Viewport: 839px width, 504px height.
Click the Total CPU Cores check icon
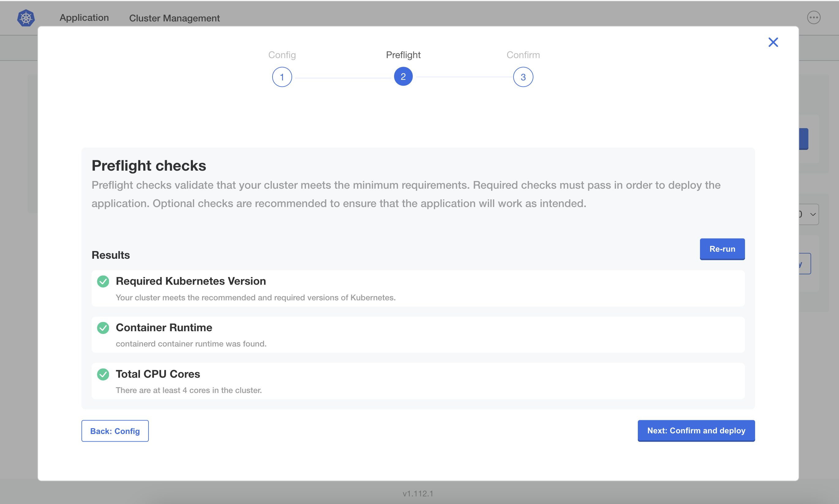pyautogui.click(x=103, y=374)
